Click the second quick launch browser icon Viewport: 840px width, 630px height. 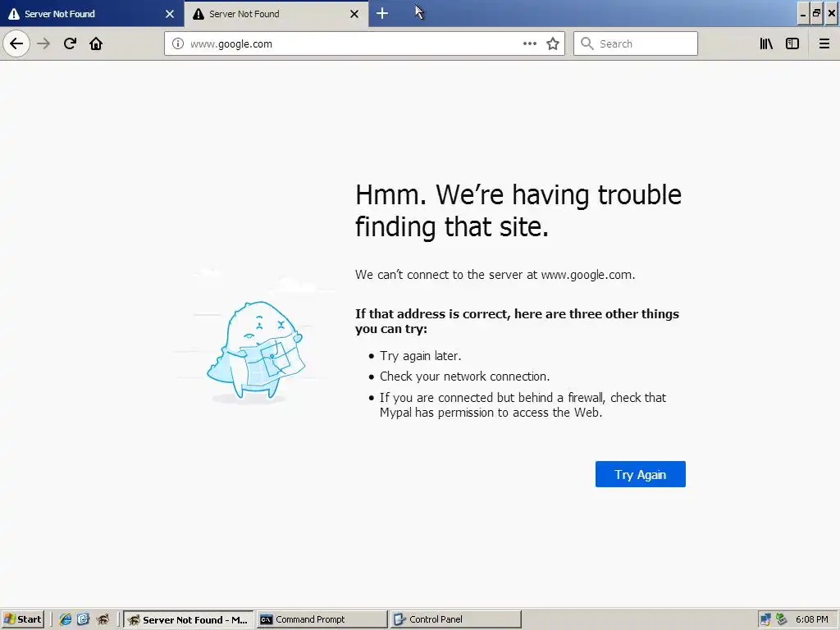point(83,619)
